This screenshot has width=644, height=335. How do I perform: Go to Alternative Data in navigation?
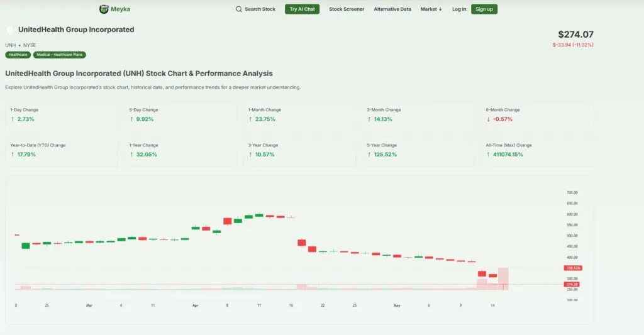(392, 9)
